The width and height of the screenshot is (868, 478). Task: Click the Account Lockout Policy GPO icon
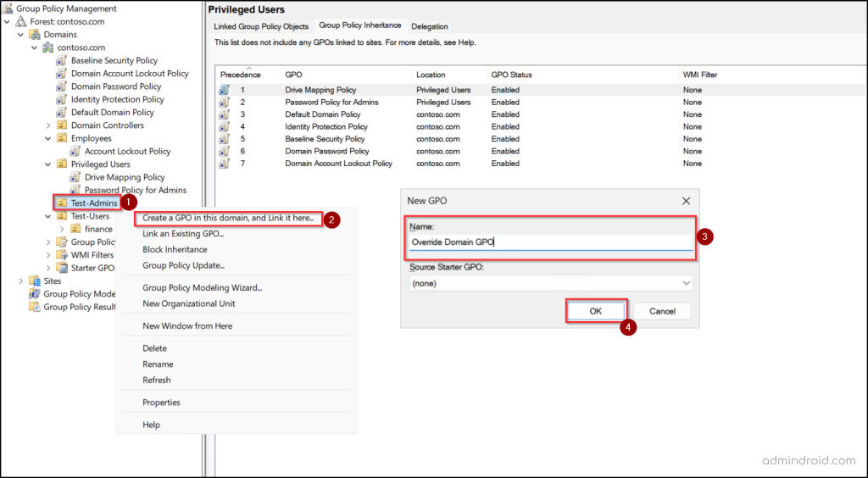tap(75, 151)
